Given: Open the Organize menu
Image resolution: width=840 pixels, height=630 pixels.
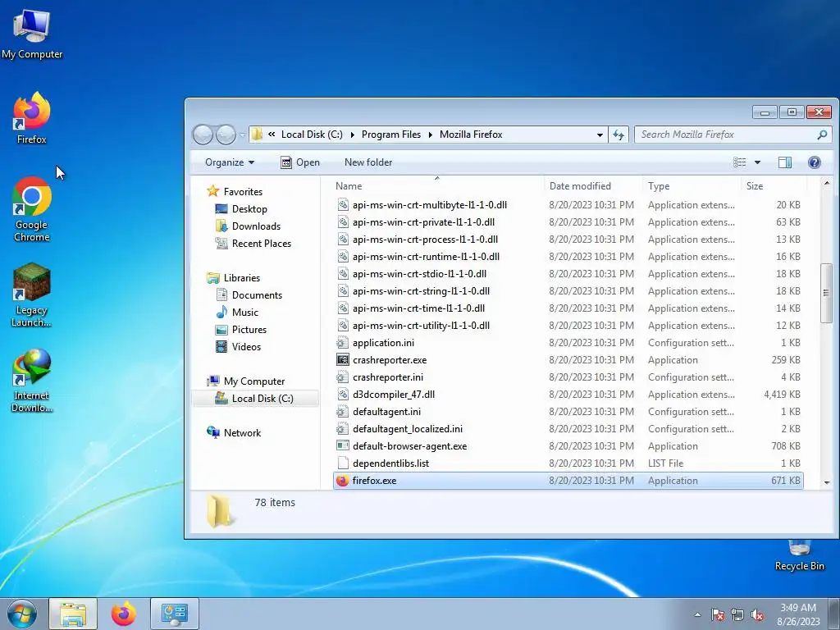Looking at the screenshot, I should 230,162.
